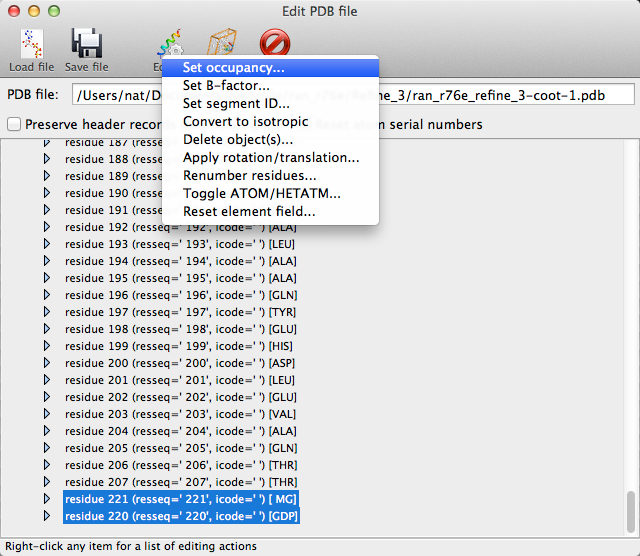
Task: Toggle Preserve header records checkbox
Action: (14, 125)
